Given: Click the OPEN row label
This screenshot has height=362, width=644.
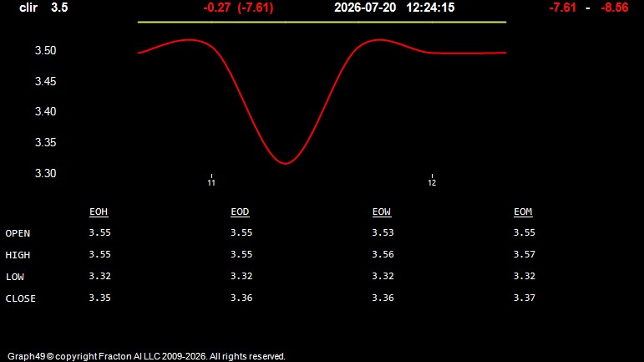Looking at the screenshot, I should pyautogui.click(x=18, y=233).
